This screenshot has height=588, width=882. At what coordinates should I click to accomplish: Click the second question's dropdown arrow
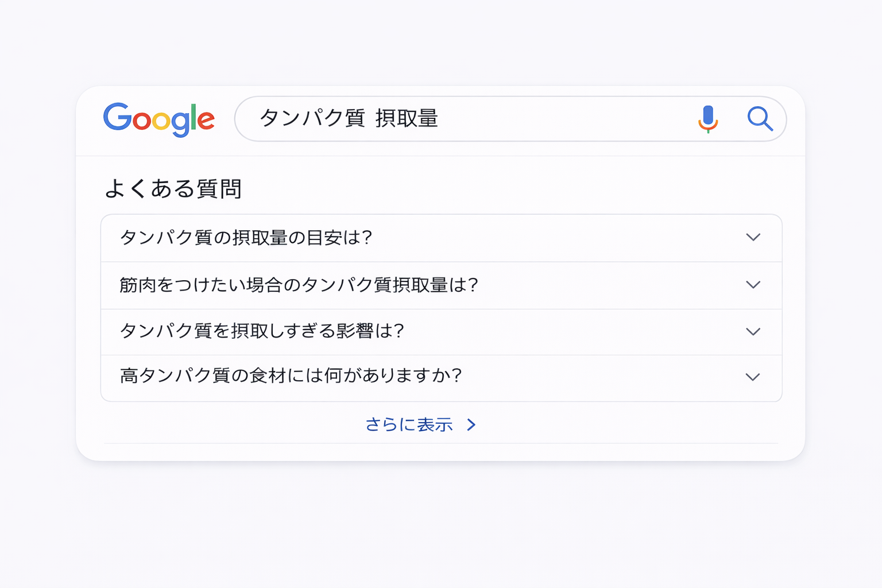click(753, 285)
